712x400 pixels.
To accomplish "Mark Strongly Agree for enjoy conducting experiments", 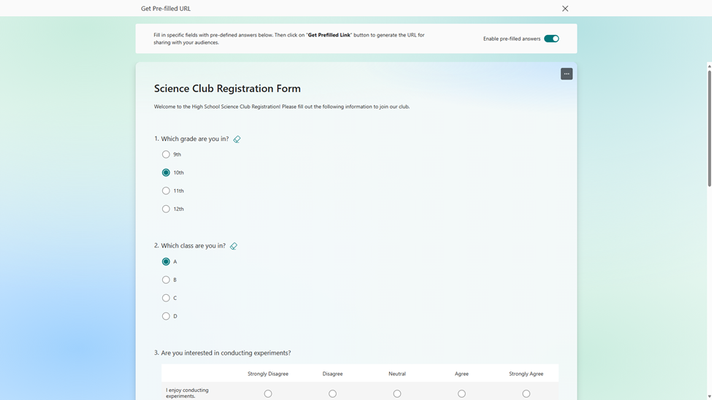I will pyautogui.click(x=526, y=394).
